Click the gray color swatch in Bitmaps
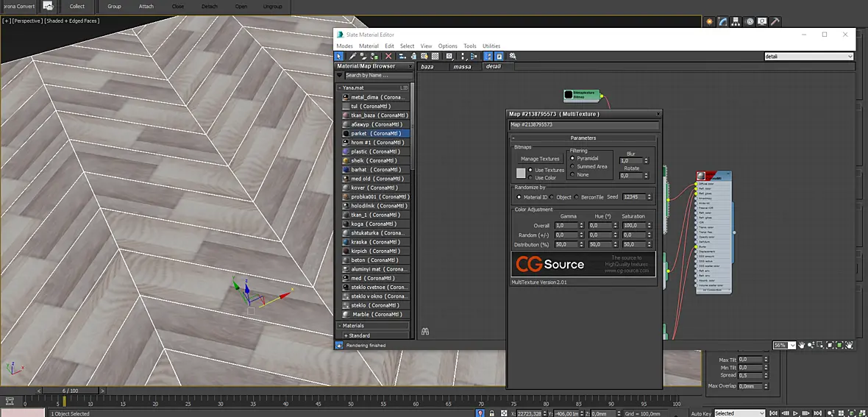 point(521,173)
